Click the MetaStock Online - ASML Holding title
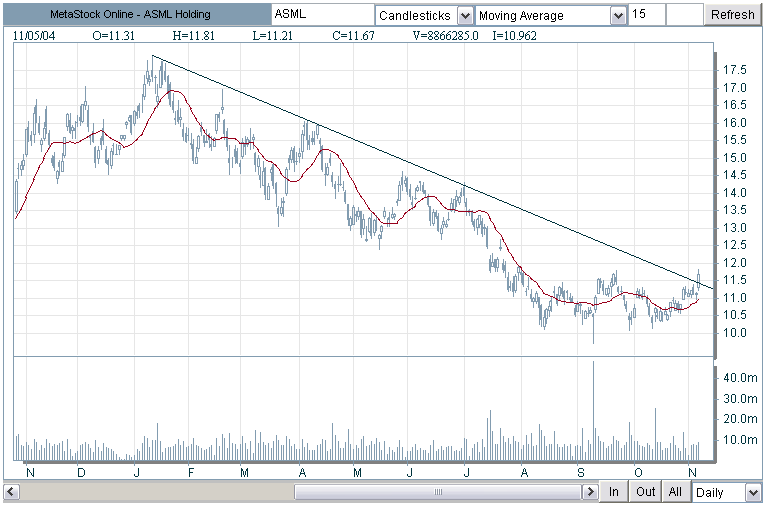This screenshot has height=506, width=766. [x=130, y=15]
